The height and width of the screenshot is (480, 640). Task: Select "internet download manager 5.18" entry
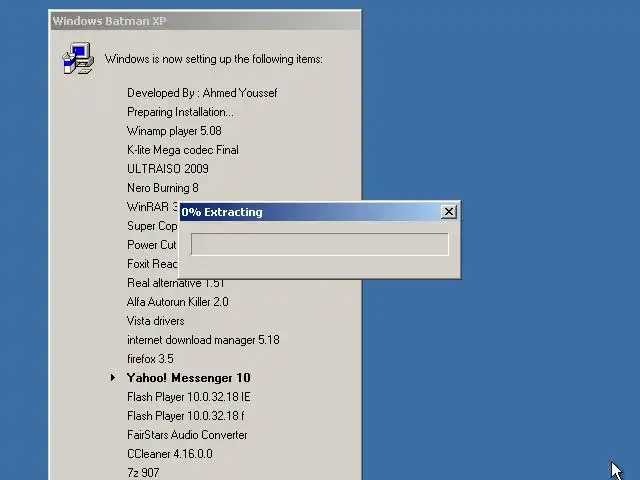coord(203,340)
